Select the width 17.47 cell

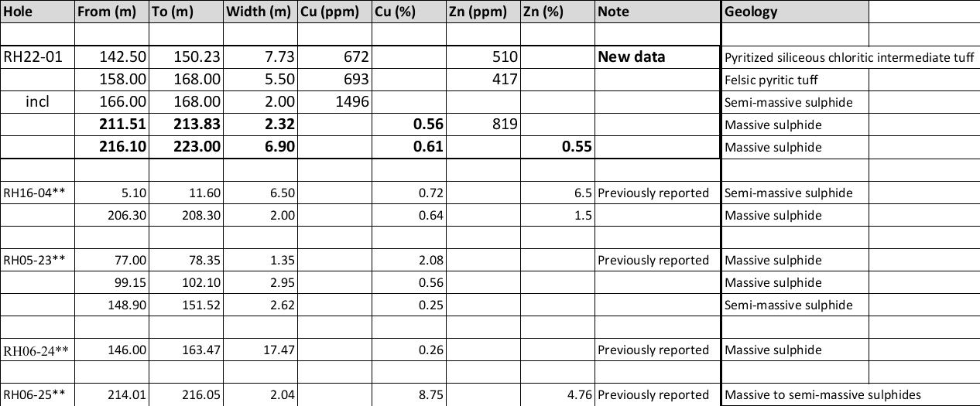260,350
